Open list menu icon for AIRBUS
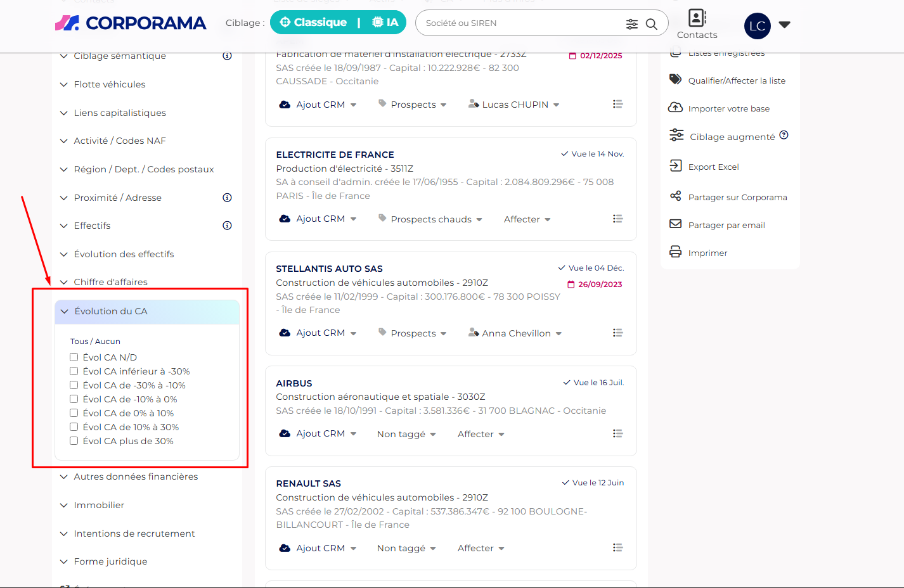Viewport: 904px width, 588px height. point(617,433)
